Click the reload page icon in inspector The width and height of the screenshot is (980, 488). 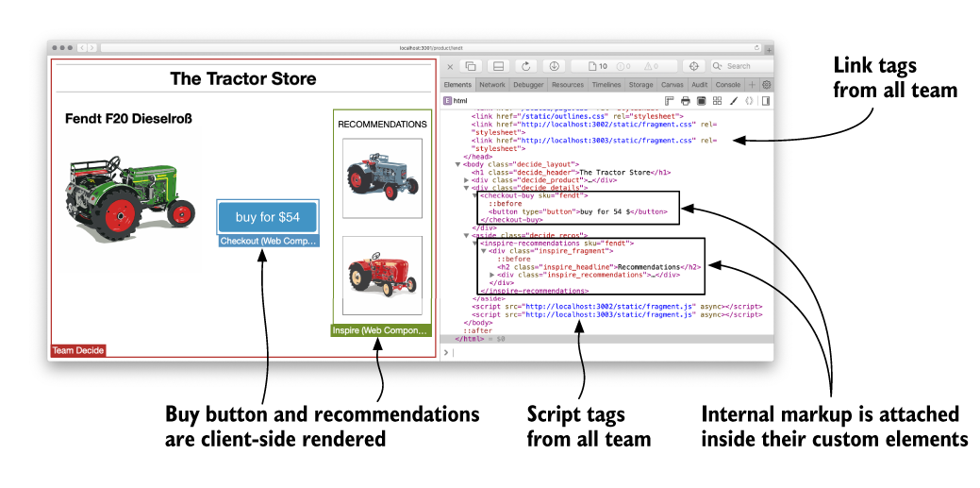pos(525,66)
